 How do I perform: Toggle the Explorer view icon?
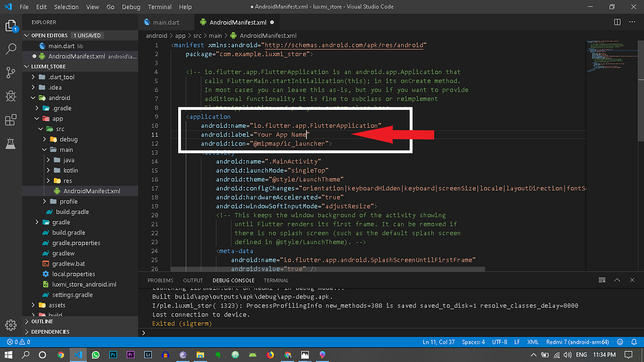(11, 25)
